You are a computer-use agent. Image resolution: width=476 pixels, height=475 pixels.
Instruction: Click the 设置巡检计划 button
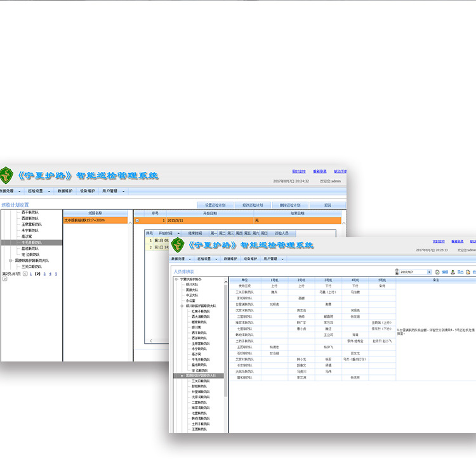tap(215, 205)
